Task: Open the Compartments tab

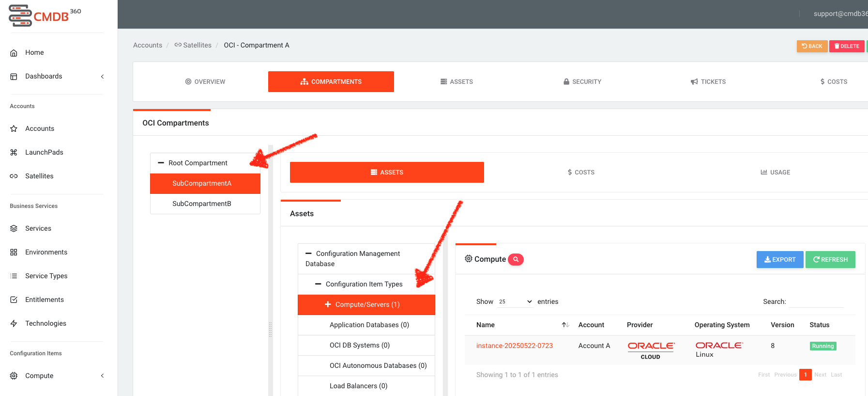Action: (x=331, y=82)
